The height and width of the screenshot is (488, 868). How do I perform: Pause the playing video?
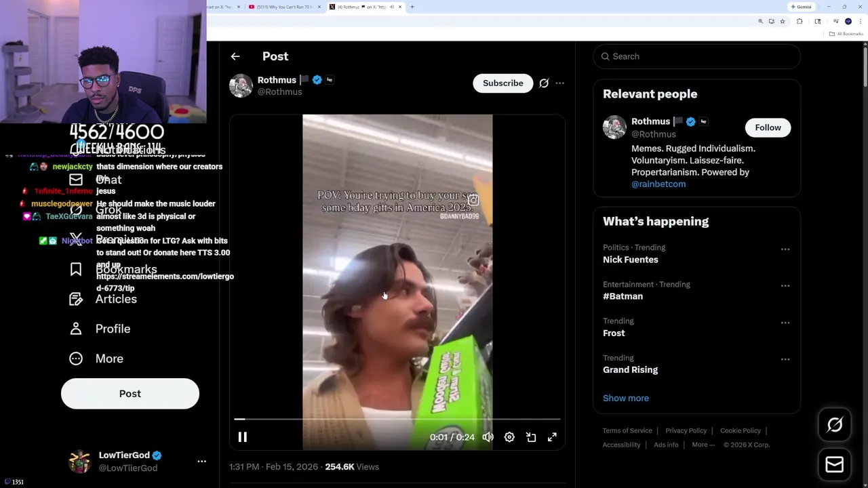242,437
